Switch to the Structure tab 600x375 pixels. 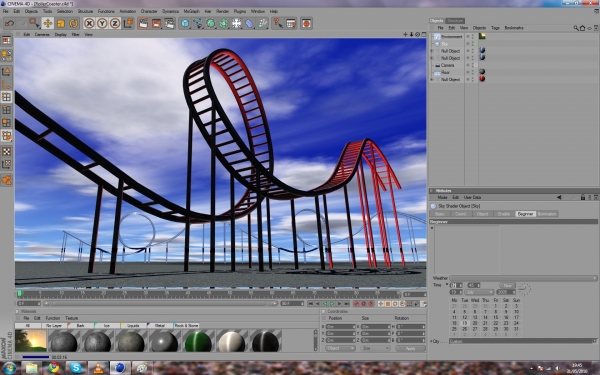[455, 21]
